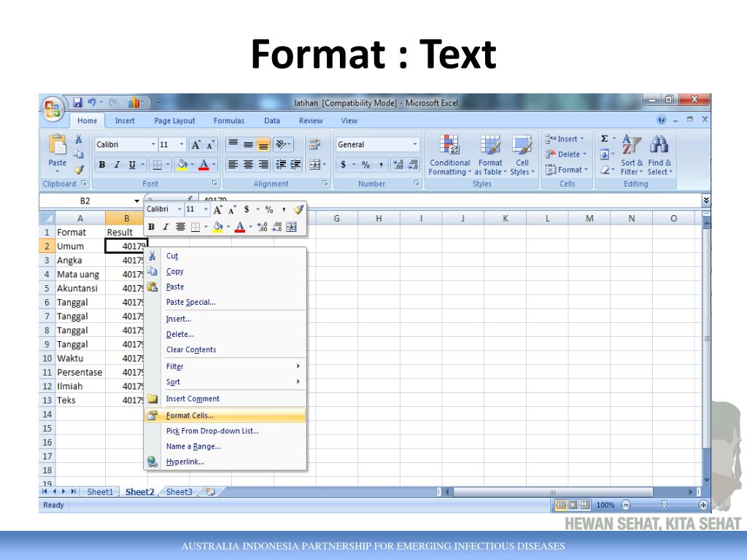Save workbook via Quick Access icon
747x560 pixels.
tap(77, 102)
